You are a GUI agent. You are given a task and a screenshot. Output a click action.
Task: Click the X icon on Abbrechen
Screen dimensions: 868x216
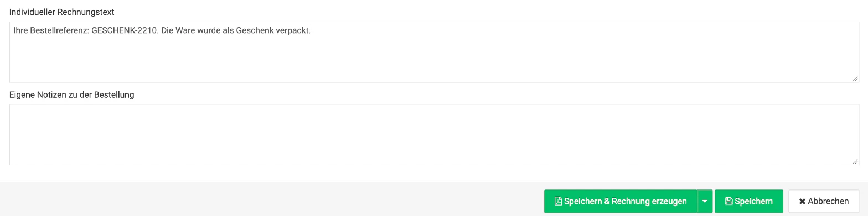coord(802,202)
